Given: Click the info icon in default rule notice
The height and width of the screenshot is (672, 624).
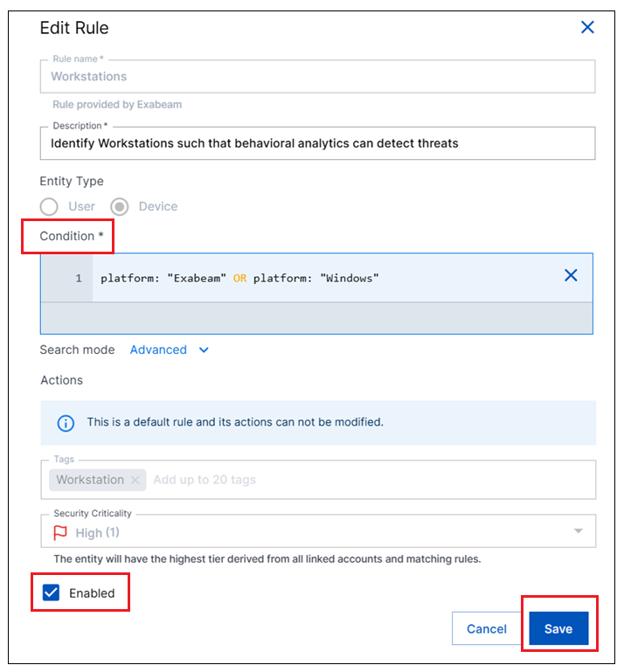Looking at the screenshot, I should [x=66, y=422].
